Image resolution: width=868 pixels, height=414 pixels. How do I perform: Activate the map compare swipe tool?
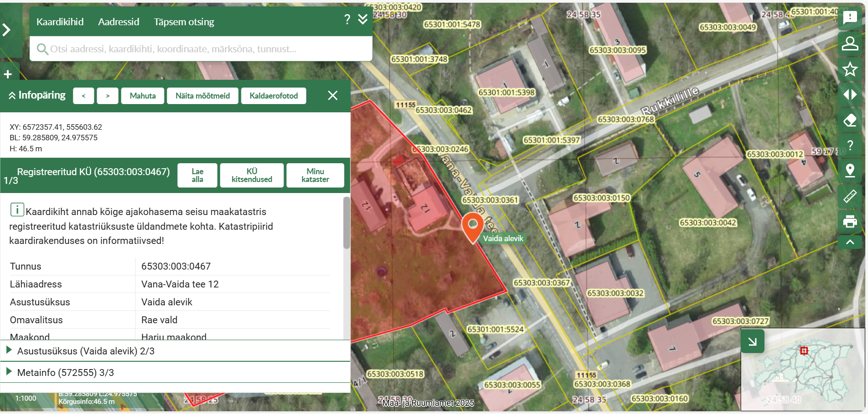coord(850,95)
